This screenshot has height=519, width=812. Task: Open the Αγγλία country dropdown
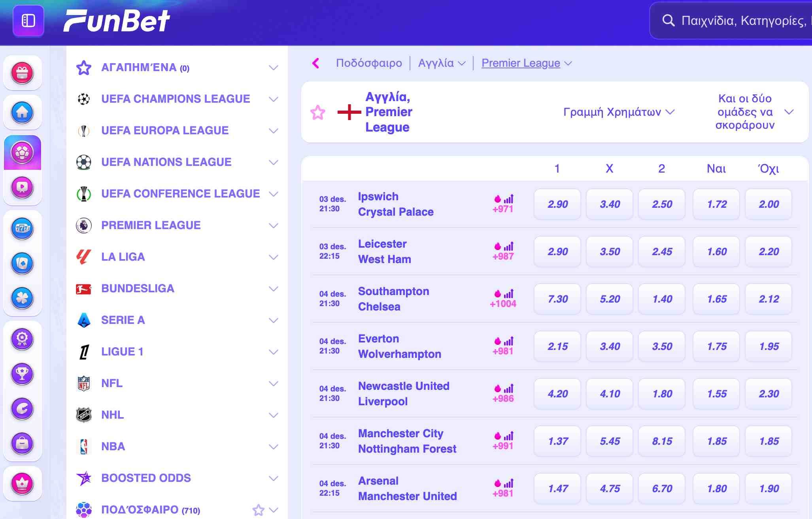pyautogui.click(x=442, y=63)
